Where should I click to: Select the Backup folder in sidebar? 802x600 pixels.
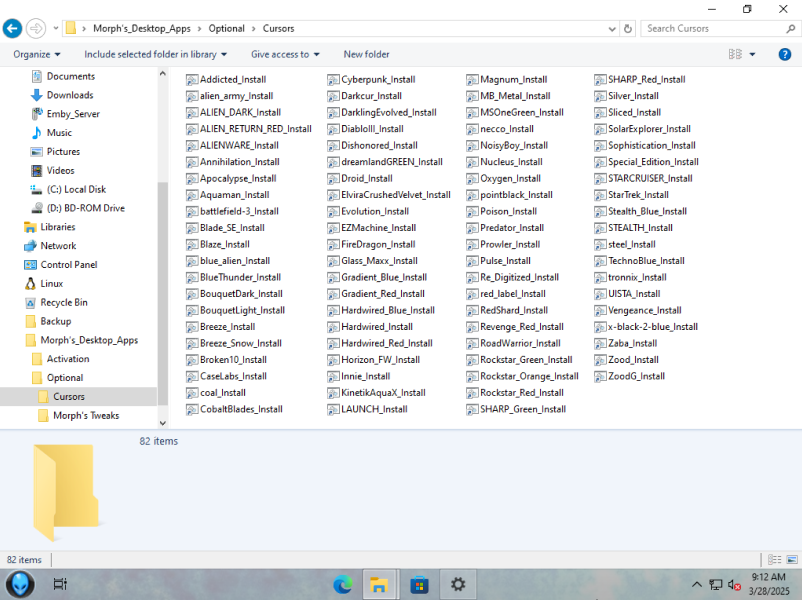click(x=56, y=321)
